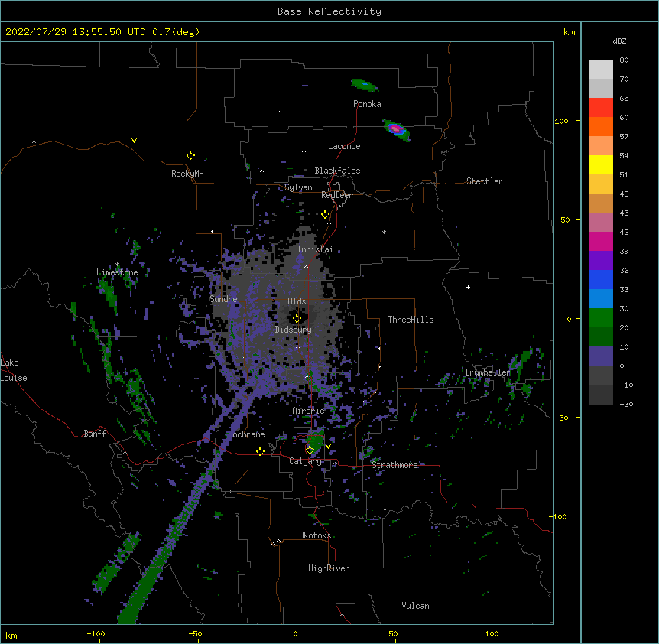This screenshot has height=644, width=659.
Task: Click the Sundre label
Action: (223, 299)
